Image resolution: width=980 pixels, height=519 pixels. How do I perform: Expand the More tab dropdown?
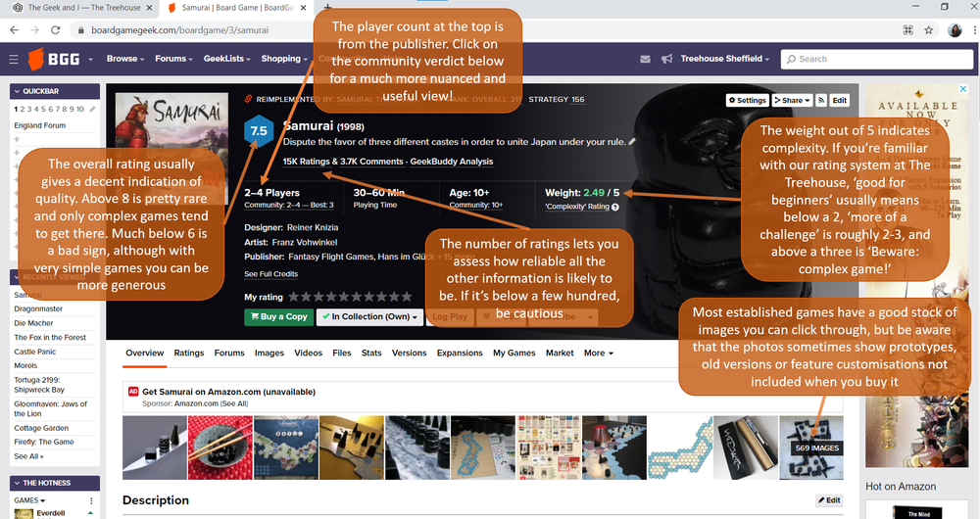click(x=599, y=353)
